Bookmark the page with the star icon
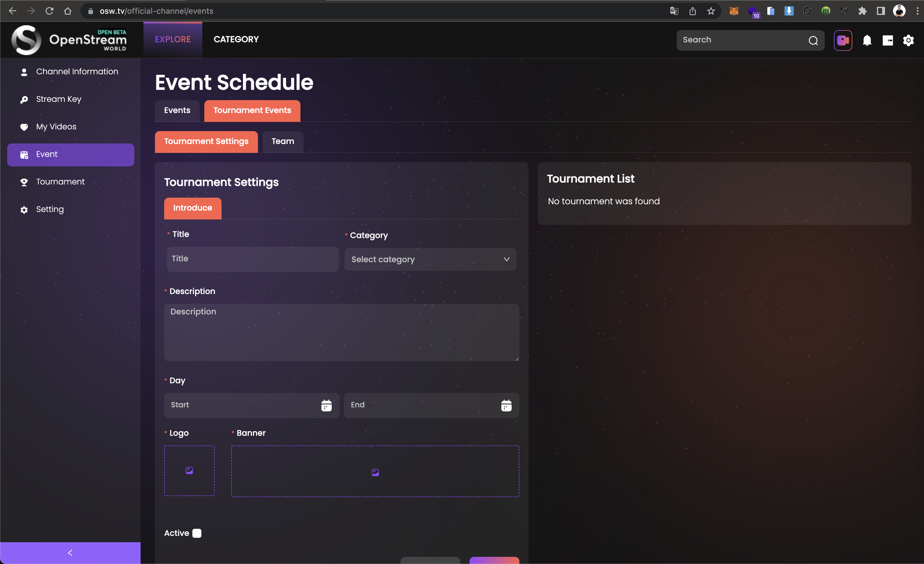 point(711,11)
